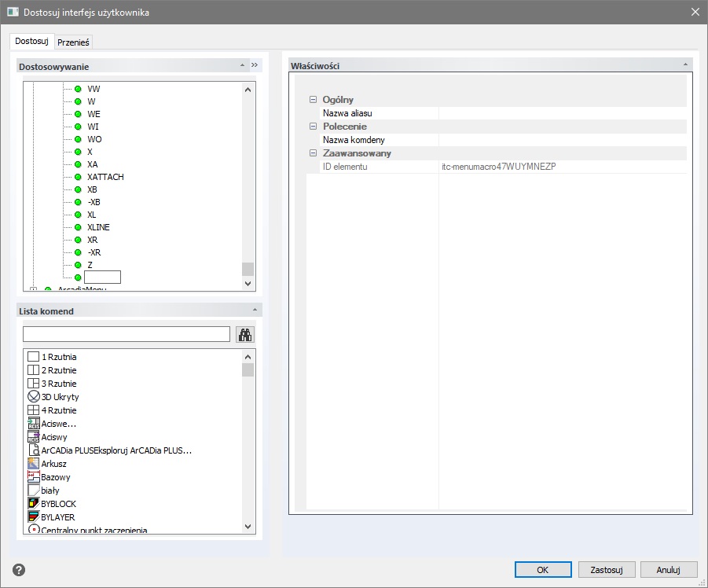The height and width of the screenshot is (588, 708).
Task: Open help with the question mark icon
Action: (20, 570)
